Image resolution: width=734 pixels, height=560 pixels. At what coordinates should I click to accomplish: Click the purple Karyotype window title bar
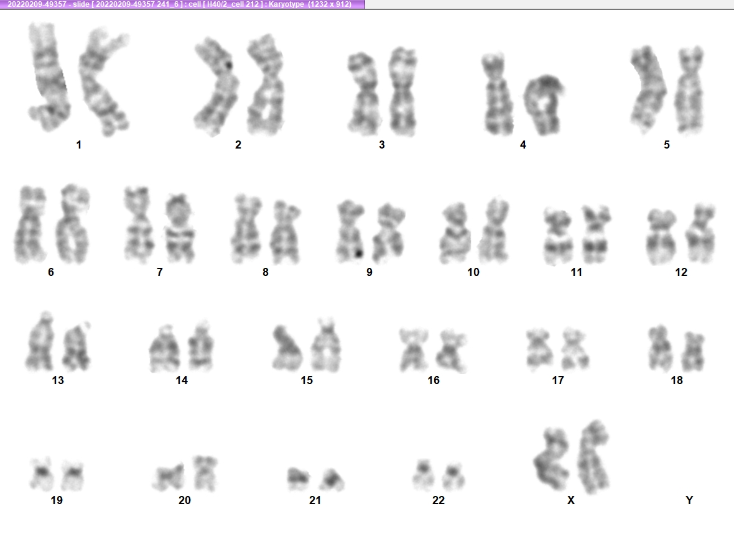pos(182,4)
